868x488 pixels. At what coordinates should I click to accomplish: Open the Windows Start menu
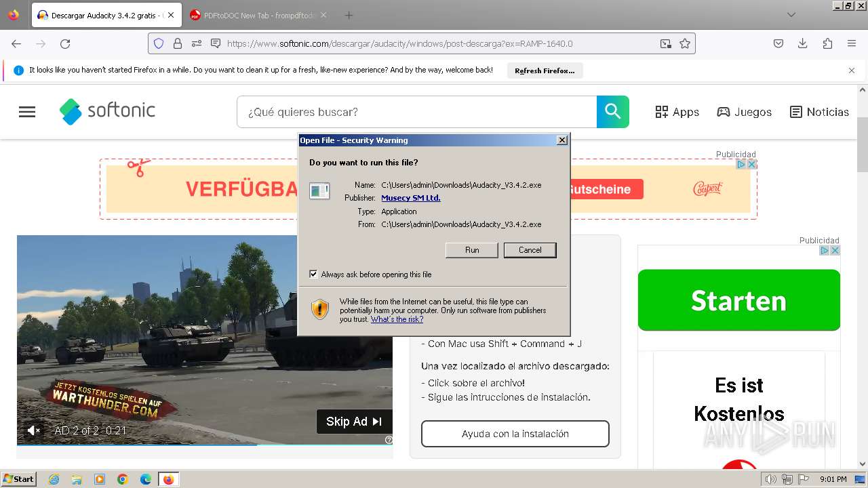coord(18,479)
